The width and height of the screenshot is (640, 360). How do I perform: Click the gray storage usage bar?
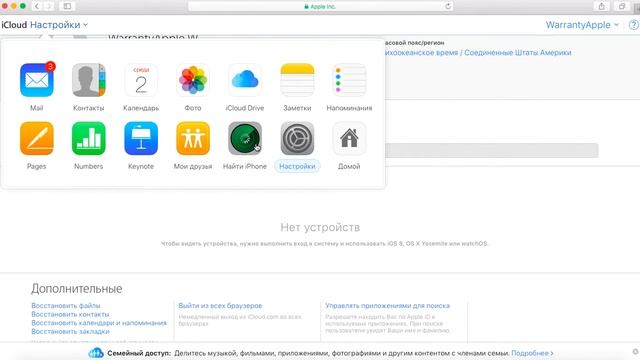pos(492,150)
